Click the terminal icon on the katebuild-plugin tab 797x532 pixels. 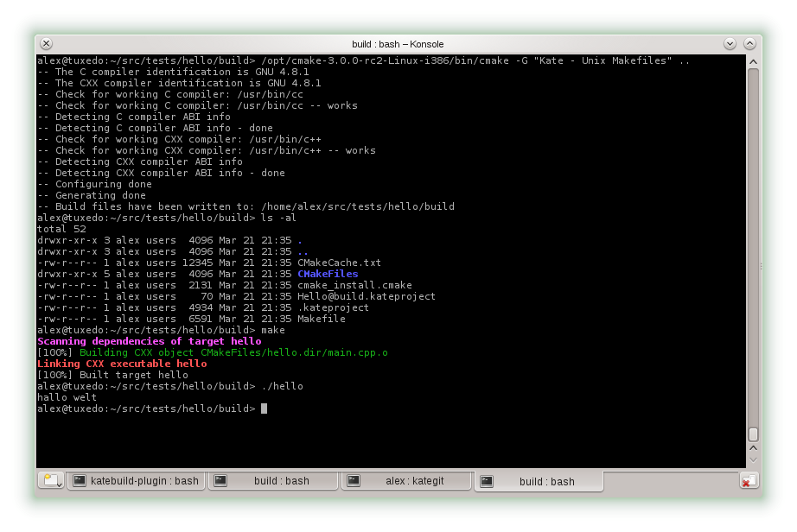click(x=80, y=481)
